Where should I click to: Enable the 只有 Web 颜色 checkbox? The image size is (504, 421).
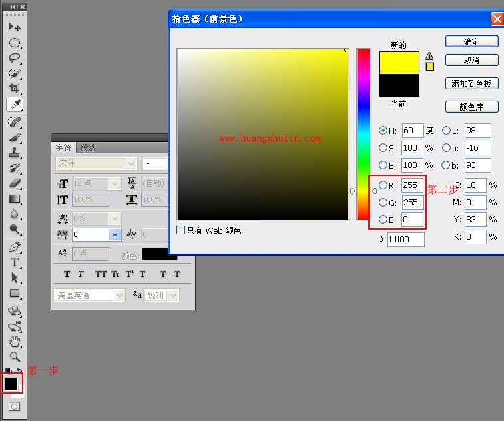click(x=181, y=230)
